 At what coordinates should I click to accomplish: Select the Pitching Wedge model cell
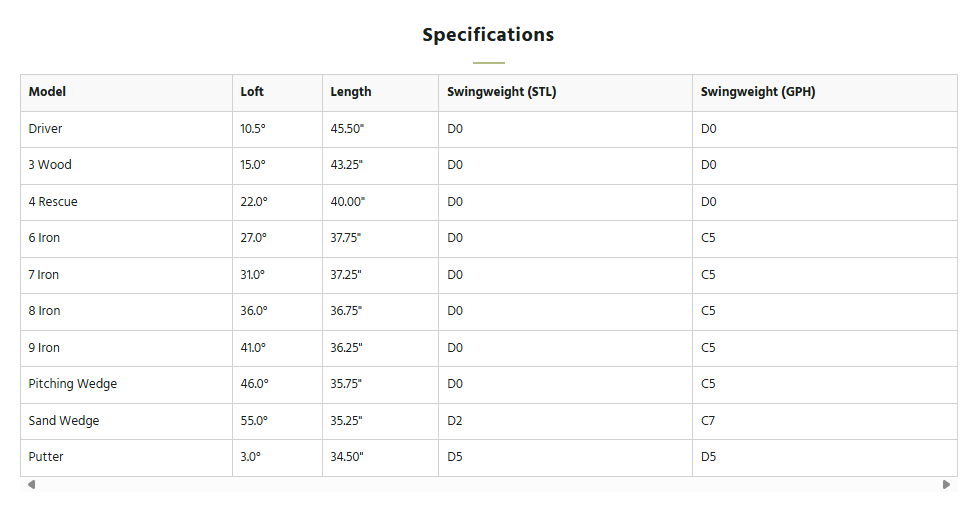[127, 384]
